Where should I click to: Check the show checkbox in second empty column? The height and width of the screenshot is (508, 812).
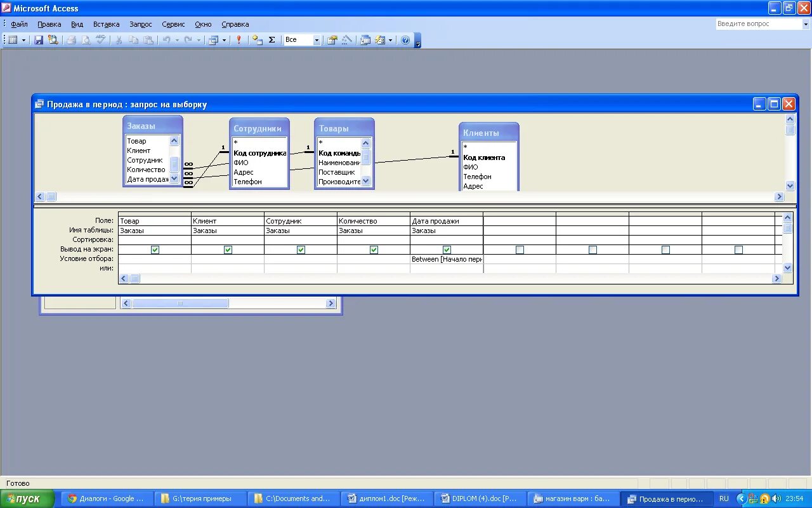pos(593,250)
